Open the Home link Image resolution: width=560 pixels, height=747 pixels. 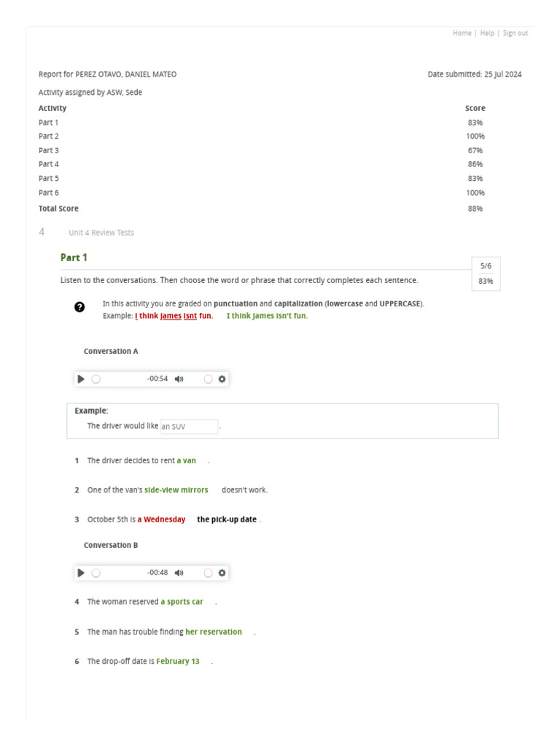click(x=462, y=34)
